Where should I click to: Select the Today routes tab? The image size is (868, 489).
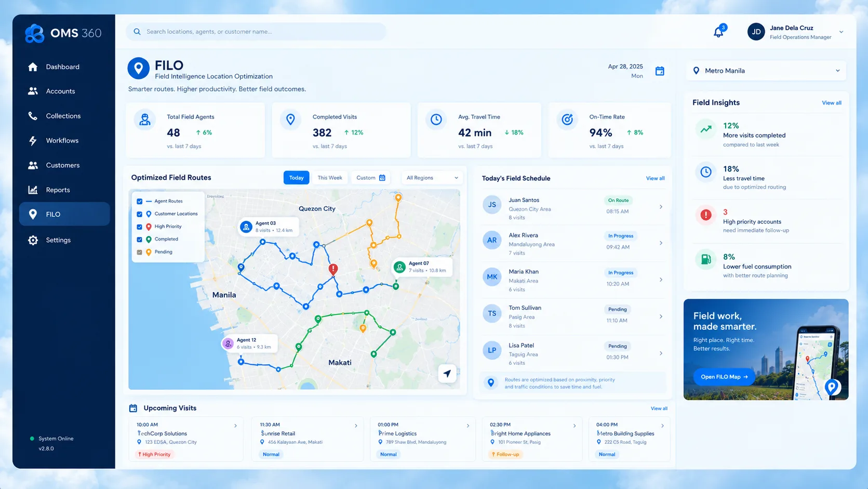[x=297, y=178]
